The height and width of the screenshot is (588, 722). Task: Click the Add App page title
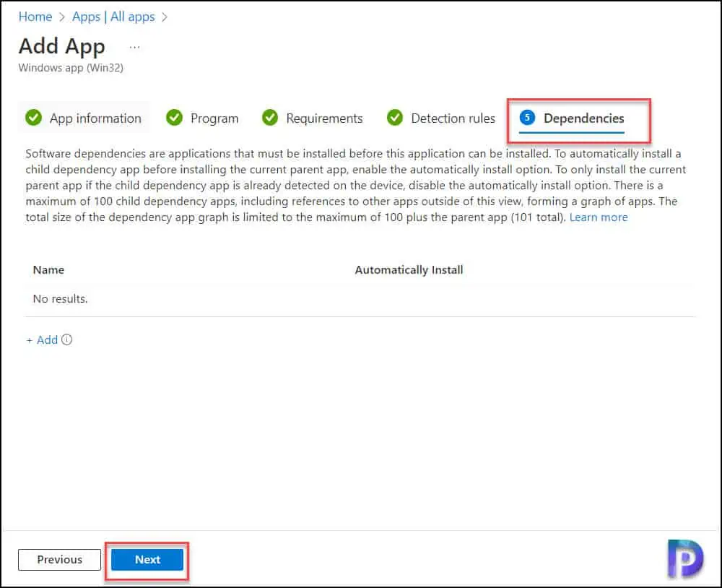pos(61,46)
